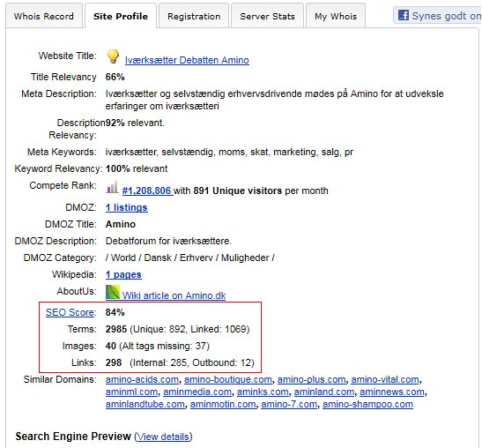Click the DMOZ Category path text
Screen dimensions: 482x448
pos(190,258)
